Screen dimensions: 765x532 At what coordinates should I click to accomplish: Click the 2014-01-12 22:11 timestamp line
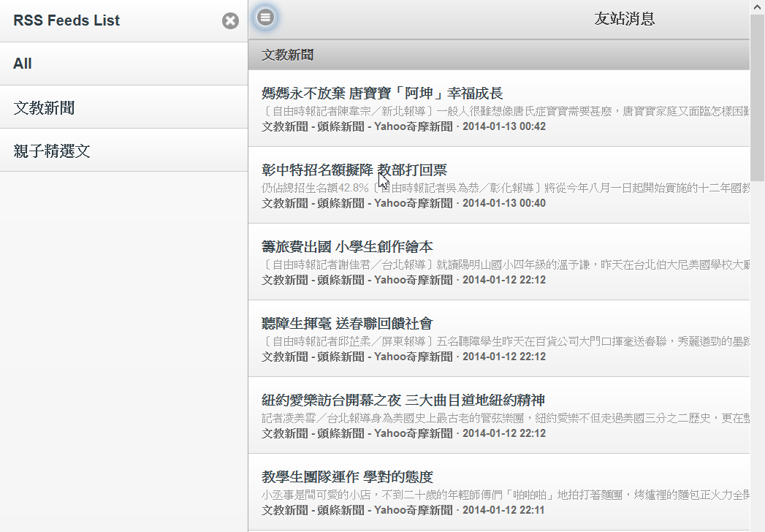[x=403, y=510]
